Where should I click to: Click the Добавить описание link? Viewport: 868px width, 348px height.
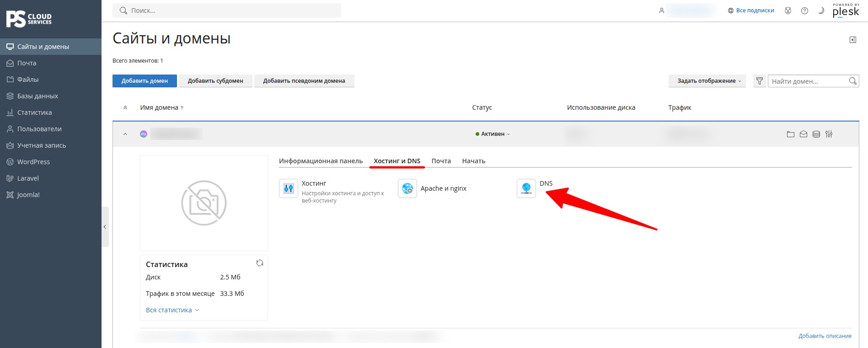[x=825, y=336]
